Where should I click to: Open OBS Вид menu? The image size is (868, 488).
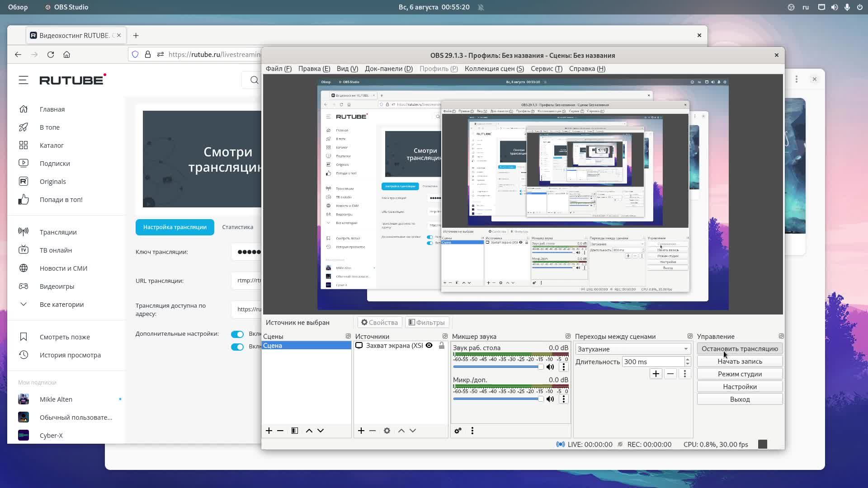(347, 69)
